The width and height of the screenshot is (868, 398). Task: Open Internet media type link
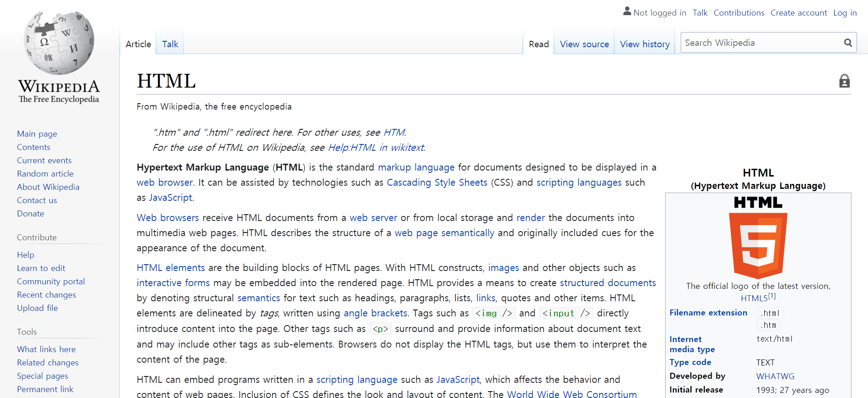692,344
